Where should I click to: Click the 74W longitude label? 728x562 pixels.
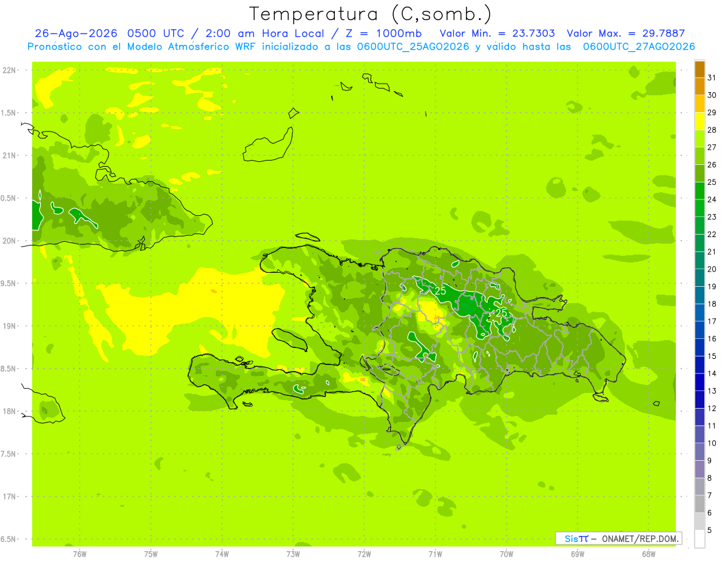(222, 554)
